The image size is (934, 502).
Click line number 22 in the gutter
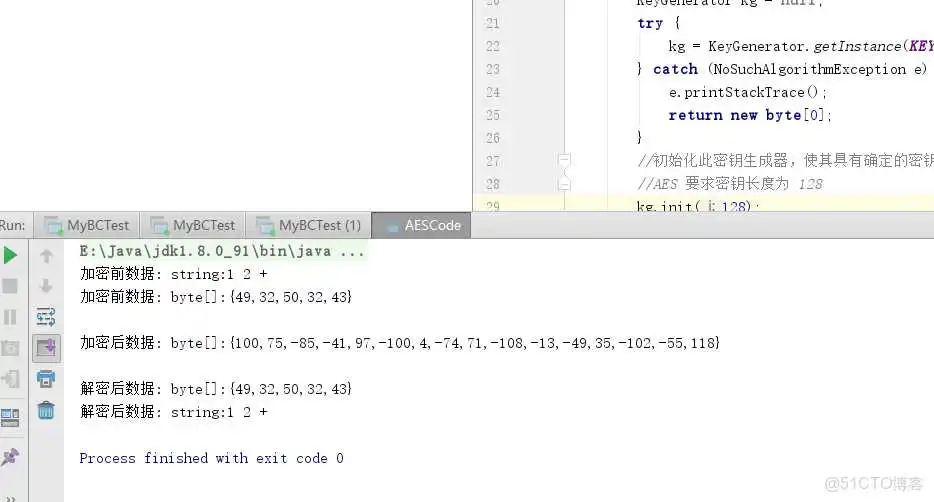coord(493,46)
